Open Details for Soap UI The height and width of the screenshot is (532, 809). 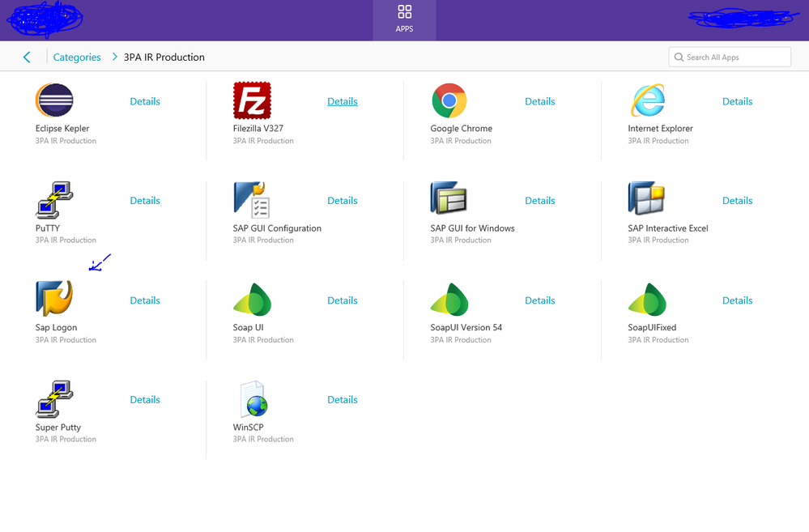[342, 300]
